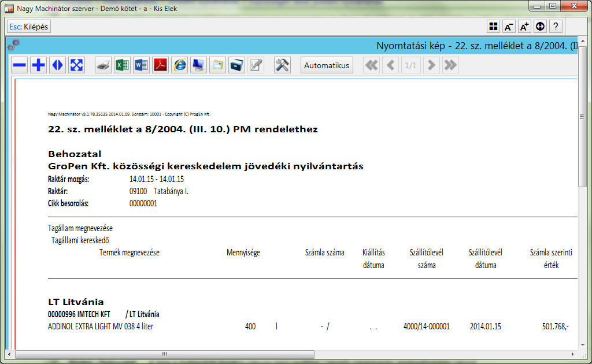
Task: Click the four-squares window layout icon
Action: coord(493,27)
